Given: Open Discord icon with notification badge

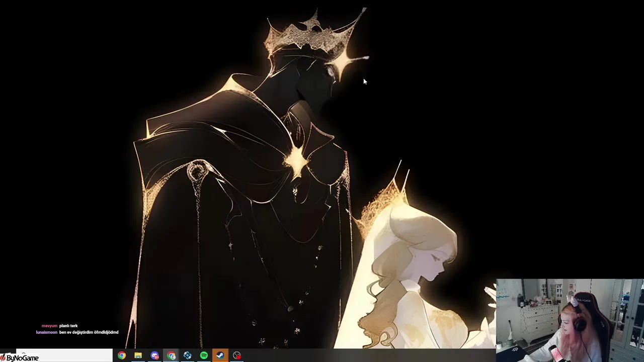Looking at the screenshot, I should tap(154, 355).
